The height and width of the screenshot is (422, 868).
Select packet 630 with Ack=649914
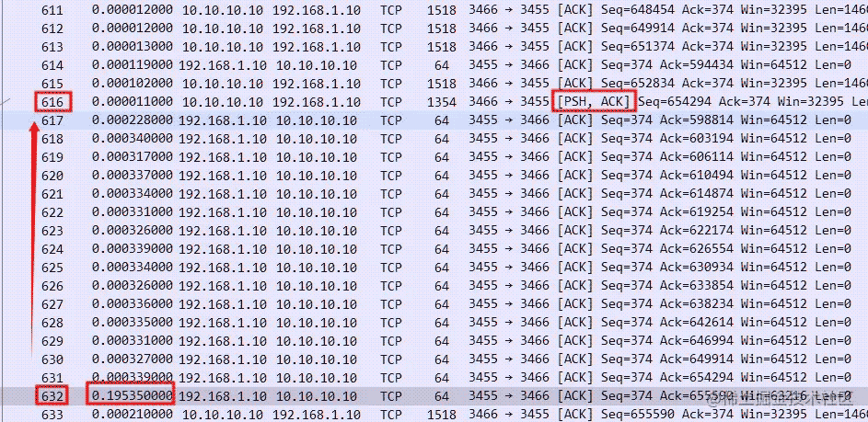pos(434,359)
